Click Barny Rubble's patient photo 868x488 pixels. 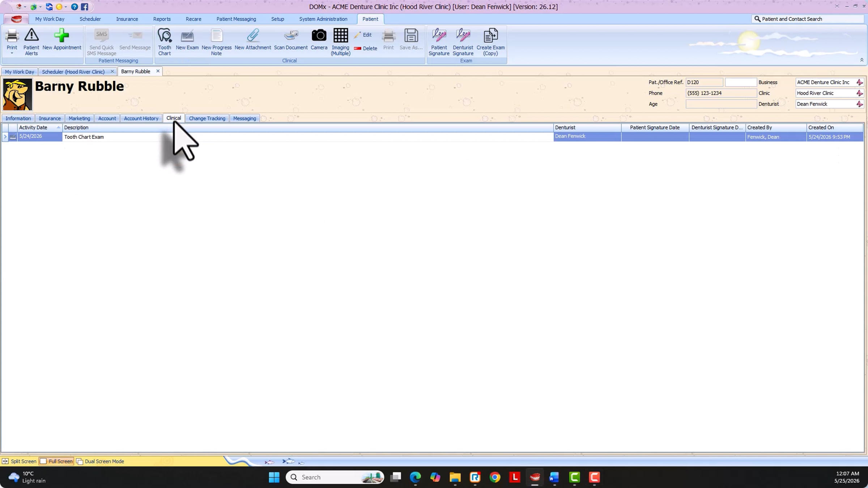(17, 94)
